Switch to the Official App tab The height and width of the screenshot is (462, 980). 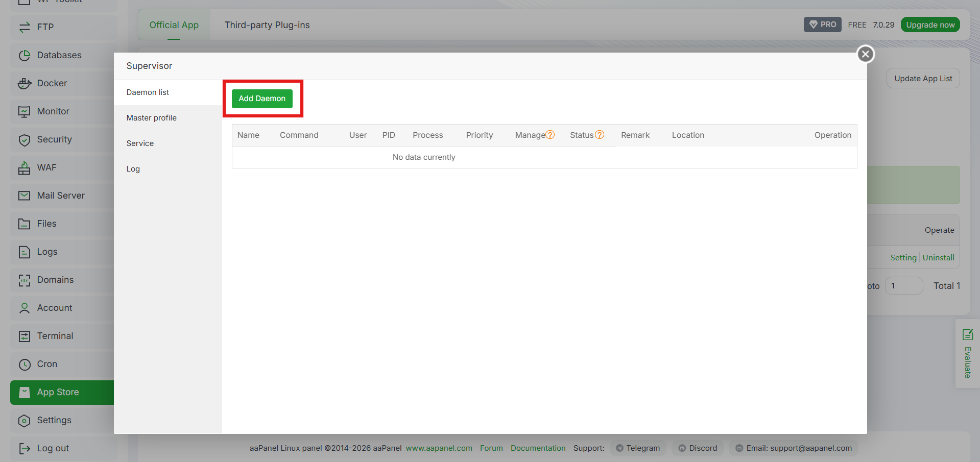174,25
